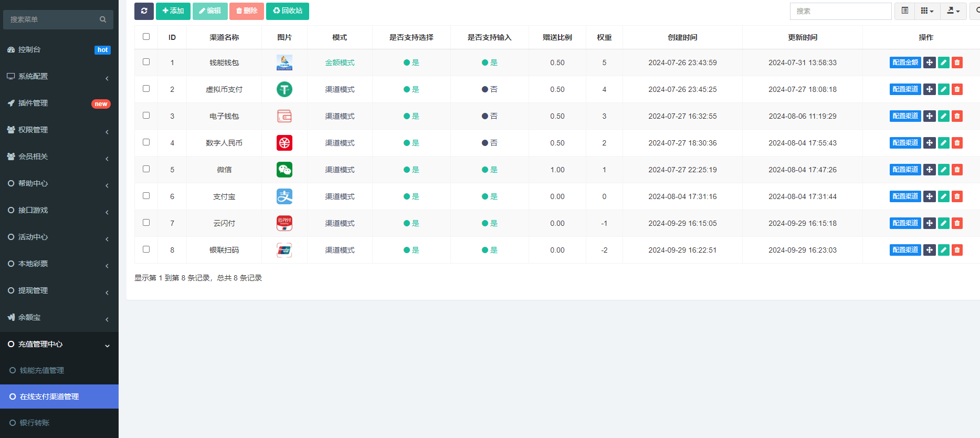Click the 添加 button

(x=173, y=11)
